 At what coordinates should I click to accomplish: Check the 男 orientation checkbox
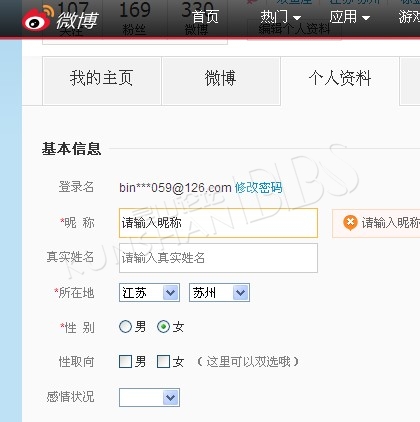(125, 361)
